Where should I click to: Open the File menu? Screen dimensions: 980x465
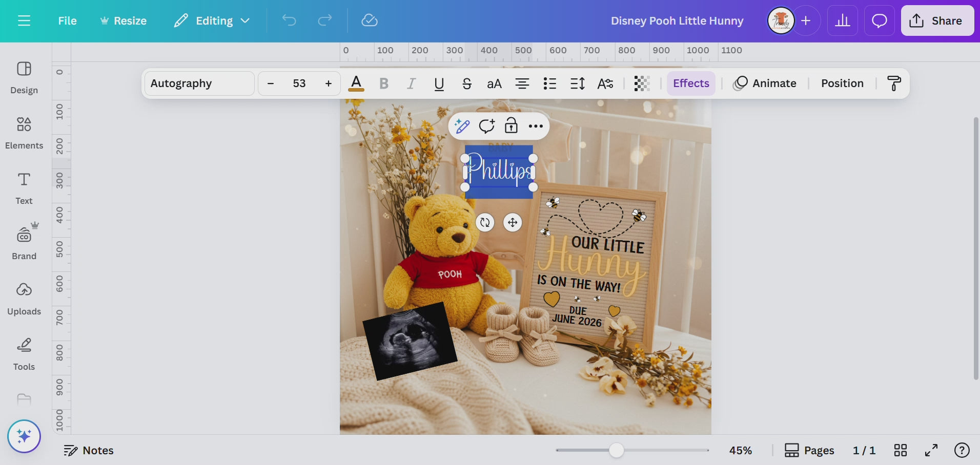tap(67, 21)
